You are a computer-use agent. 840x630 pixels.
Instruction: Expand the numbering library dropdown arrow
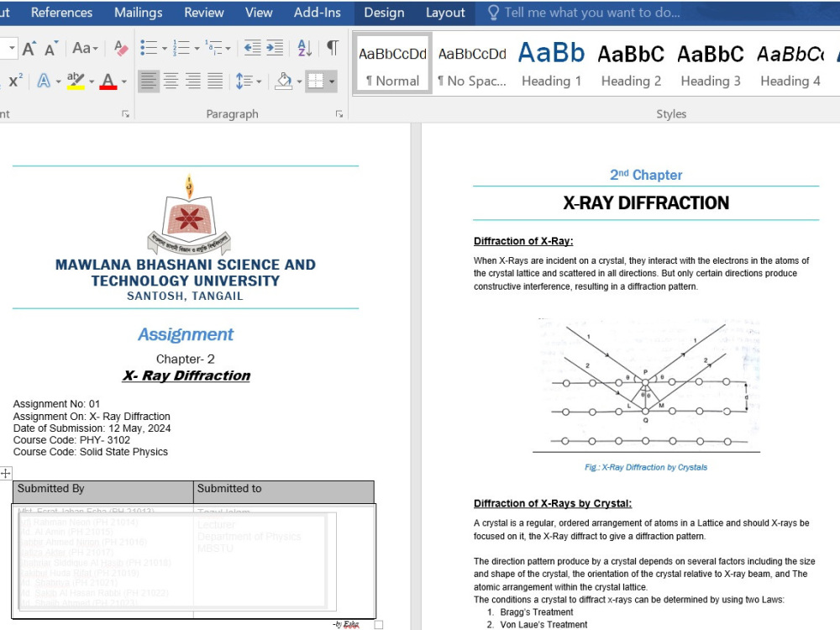(197, 49)
